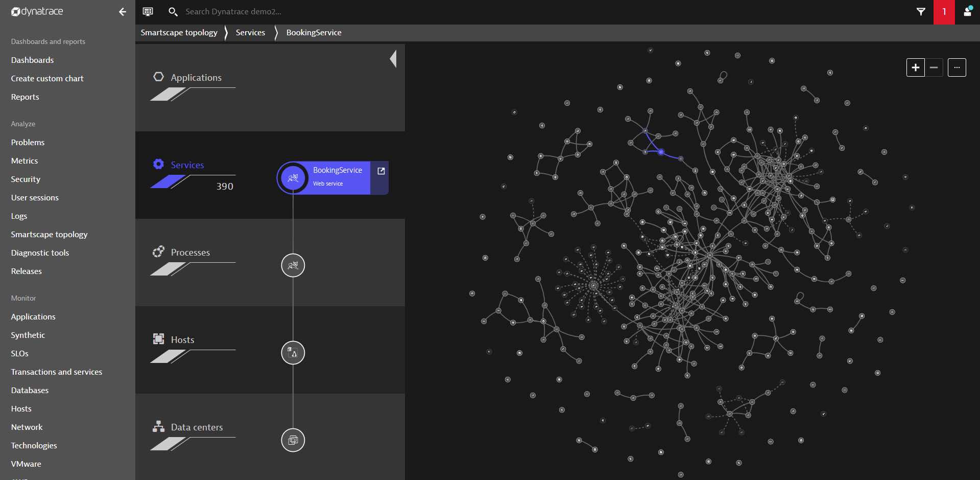980x480 pixels.
Task: Go to Smartscape topology breadcrumb
Action: pos(179,33)
